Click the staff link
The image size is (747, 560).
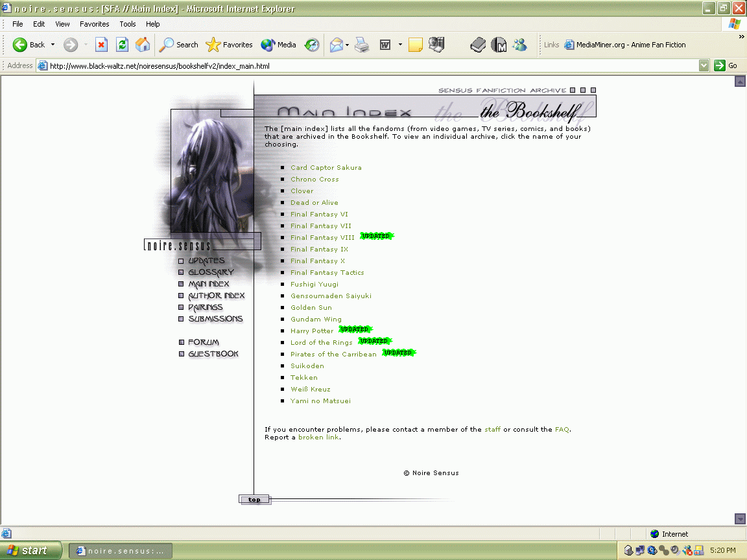pos(492,430)
